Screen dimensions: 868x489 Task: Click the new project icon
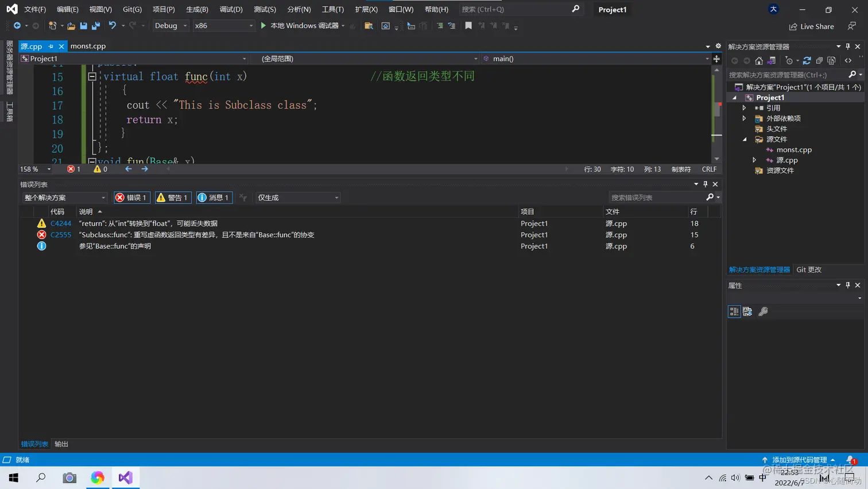pos(52,26)
